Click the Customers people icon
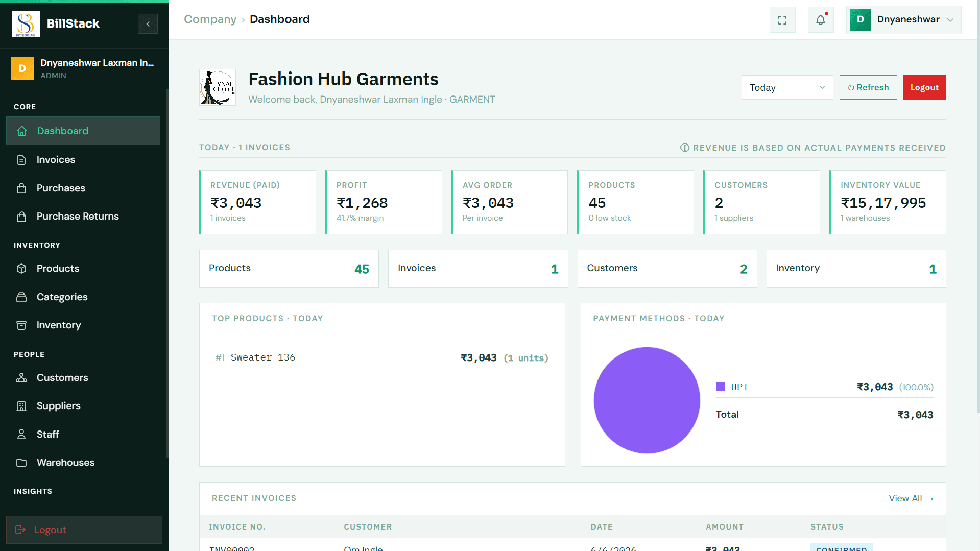 tap(21, 378)
